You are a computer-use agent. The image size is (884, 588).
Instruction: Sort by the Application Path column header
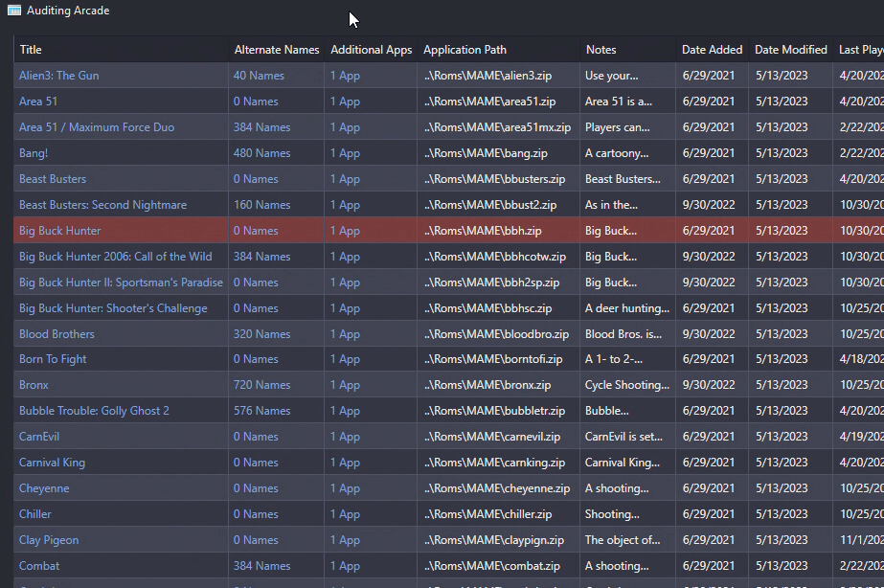(x=465, y=50)
